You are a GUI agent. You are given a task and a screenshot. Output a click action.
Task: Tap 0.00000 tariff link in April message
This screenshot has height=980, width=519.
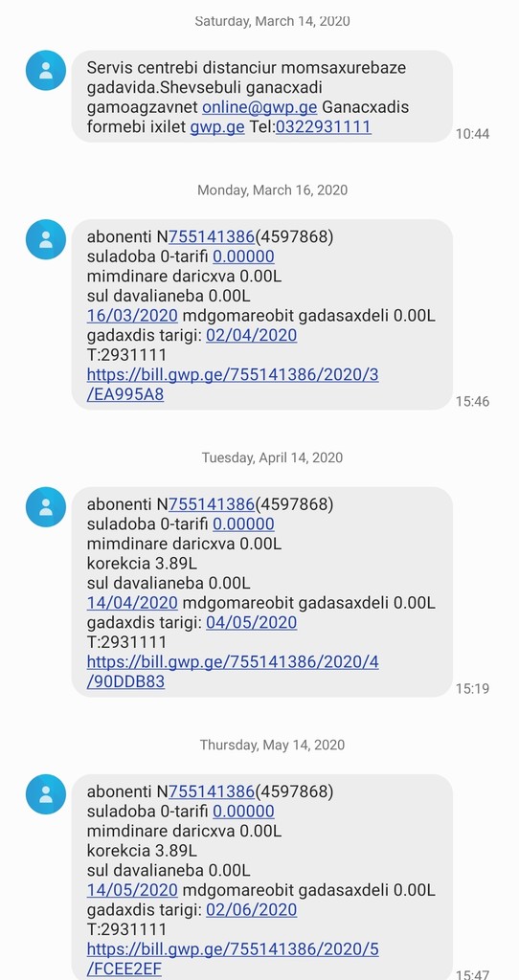point(243,523)
